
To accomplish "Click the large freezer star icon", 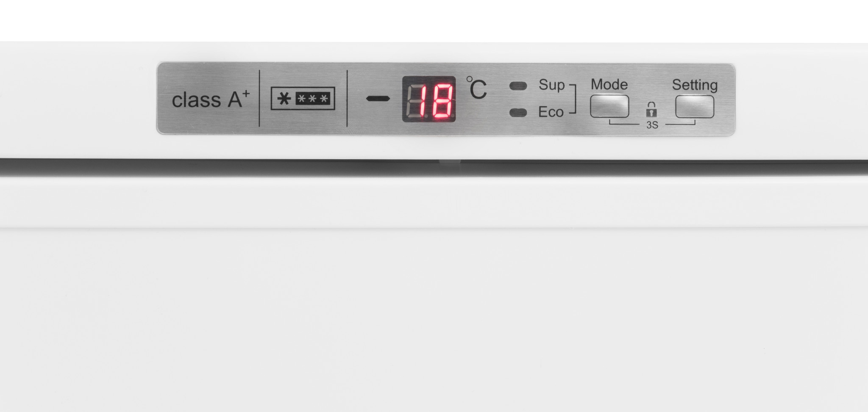I will tap(284, 99).
